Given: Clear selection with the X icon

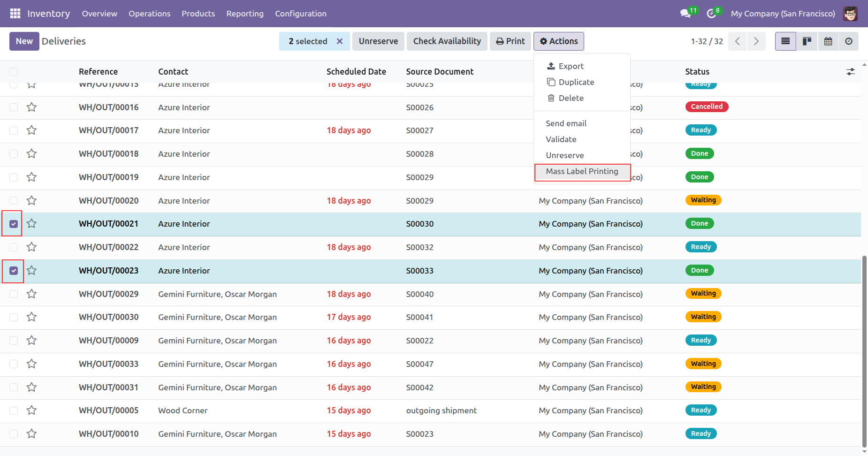Looking at the screenshot, I should tap(340, 41).
